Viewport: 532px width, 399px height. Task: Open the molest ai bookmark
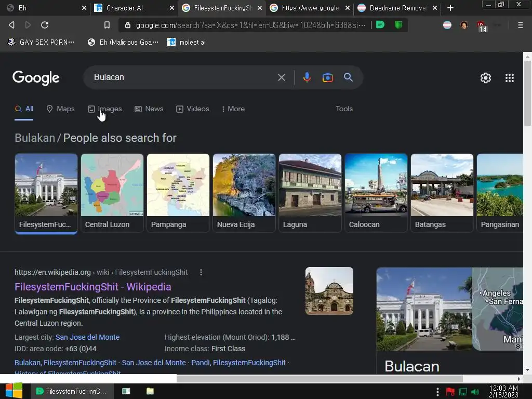[x=187, y=43]
